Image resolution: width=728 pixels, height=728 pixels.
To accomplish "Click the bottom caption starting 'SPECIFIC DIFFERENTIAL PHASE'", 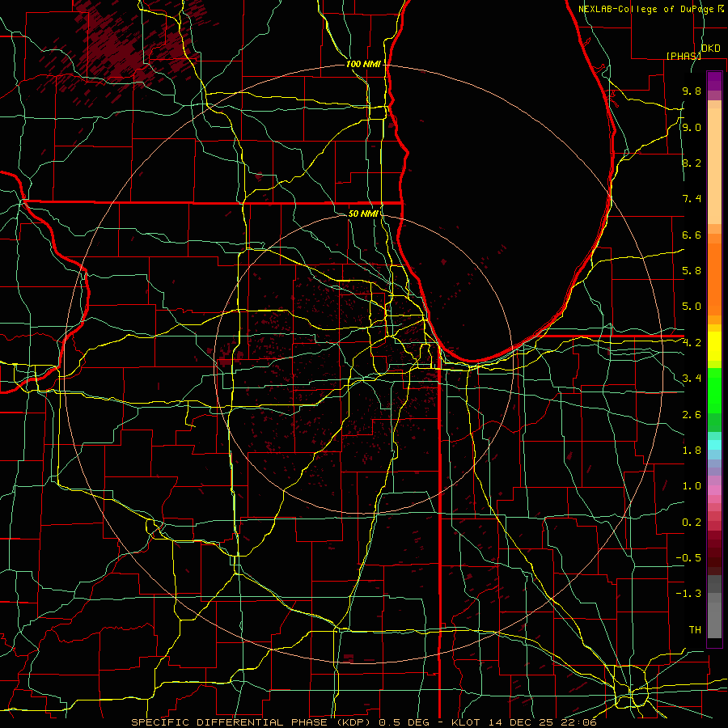I will [x=363, y=722].
